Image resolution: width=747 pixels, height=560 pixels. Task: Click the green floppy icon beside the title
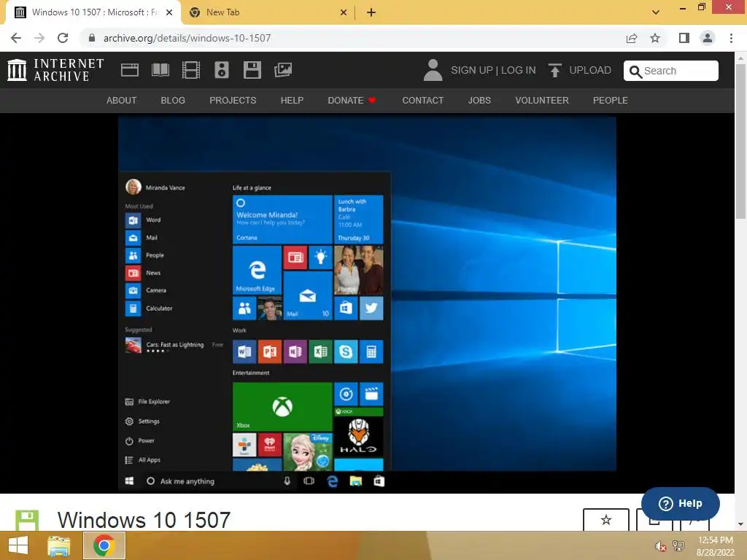[27, 520]
